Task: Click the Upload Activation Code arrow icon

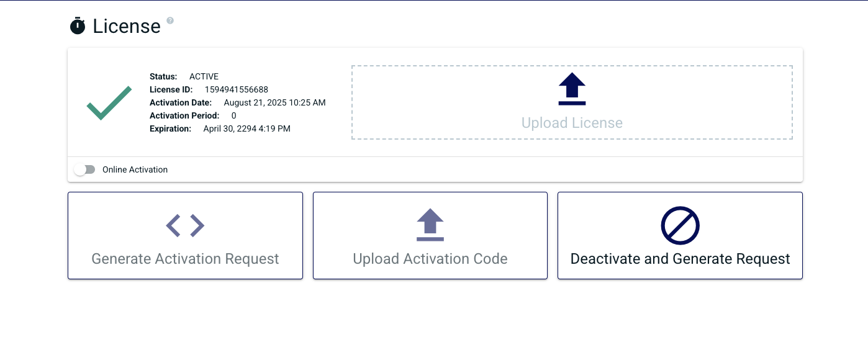Action: [x=430, y=225]
